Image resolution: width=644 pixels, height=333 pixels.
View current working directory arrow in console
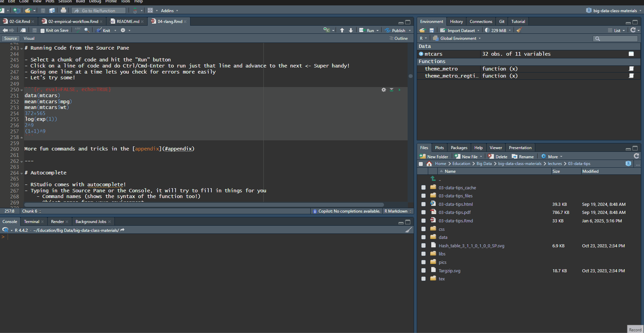click(123, 230)
